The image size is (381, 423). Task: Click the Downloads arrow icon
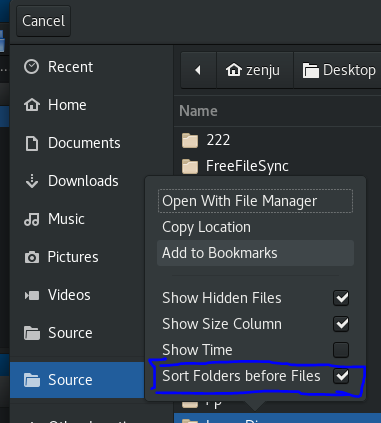click(x=32, y=181)
